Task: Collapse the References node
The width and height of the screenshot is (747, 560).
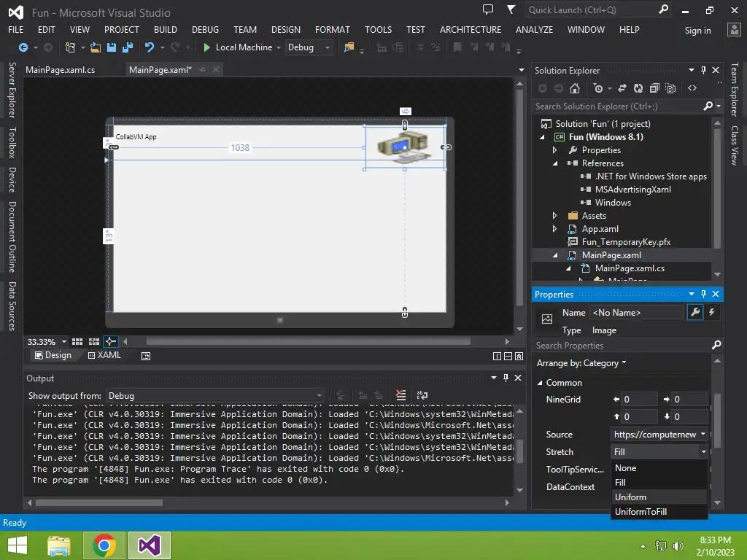Action: pos(555,163)
